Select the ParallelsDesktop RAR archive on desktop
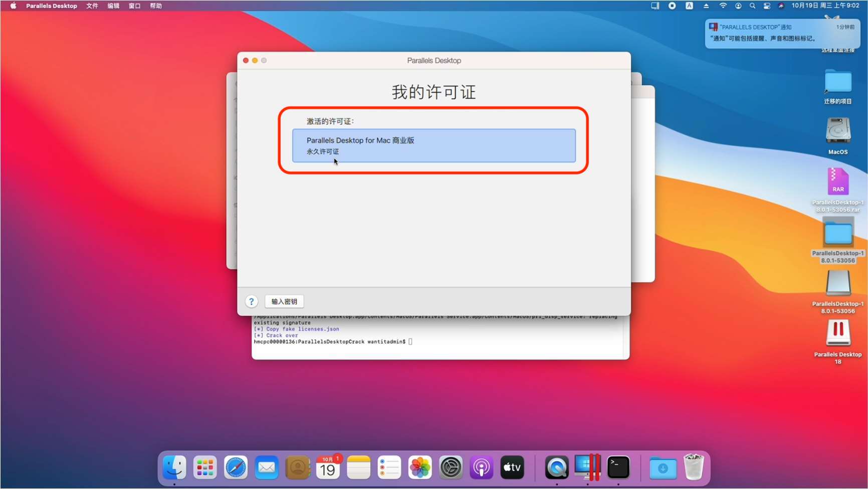 (838, 182)
